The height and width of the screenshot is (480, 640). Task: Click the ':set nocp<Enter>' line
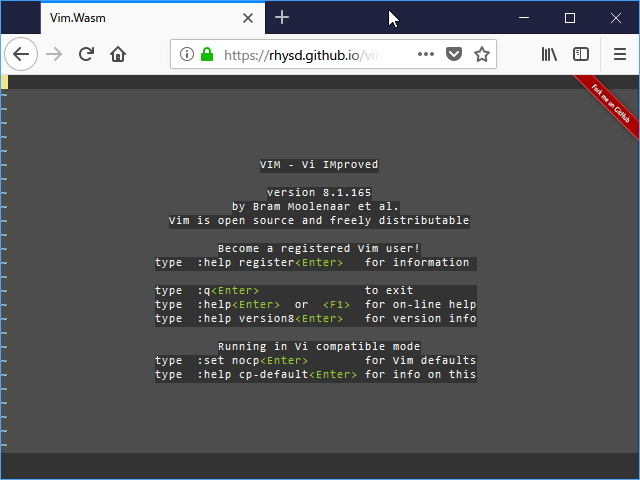[316, 360]
